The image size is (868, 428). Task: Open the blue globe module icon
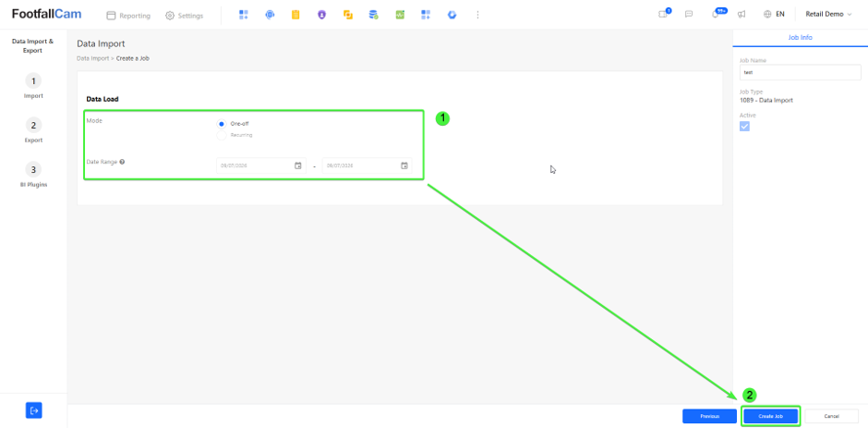(270, 15)
